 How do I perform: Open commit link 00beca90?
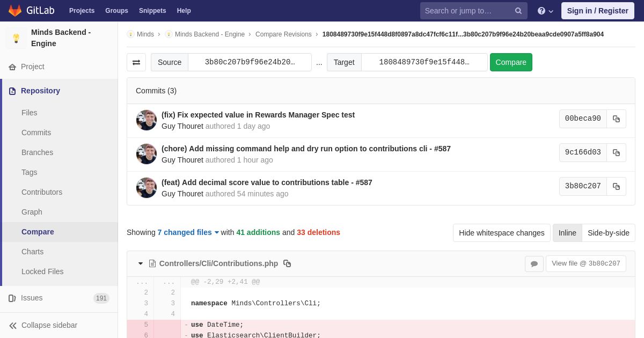point(583,119)
